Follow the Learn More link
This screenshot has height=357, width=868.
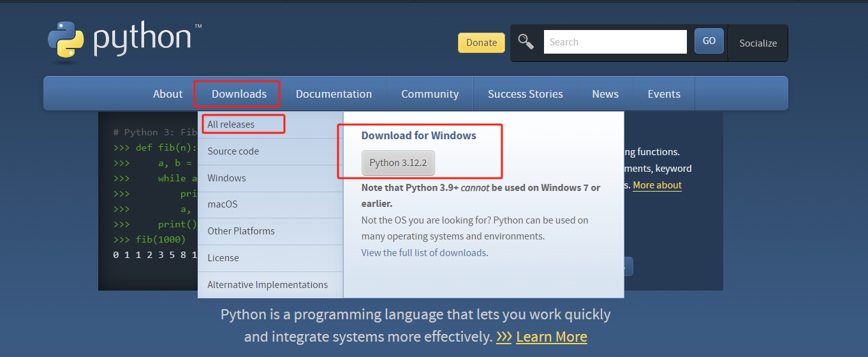click(551, 337)
